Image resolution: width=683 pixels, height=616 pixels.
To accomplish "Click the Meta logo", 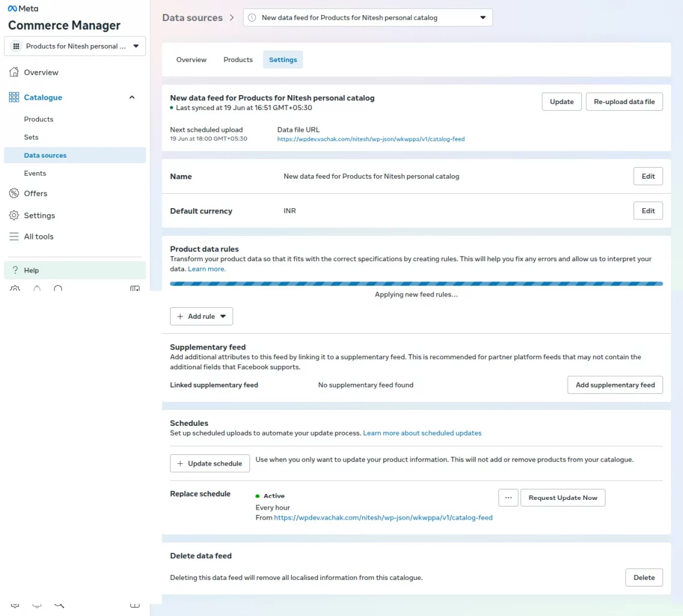I will click(23, 8).
